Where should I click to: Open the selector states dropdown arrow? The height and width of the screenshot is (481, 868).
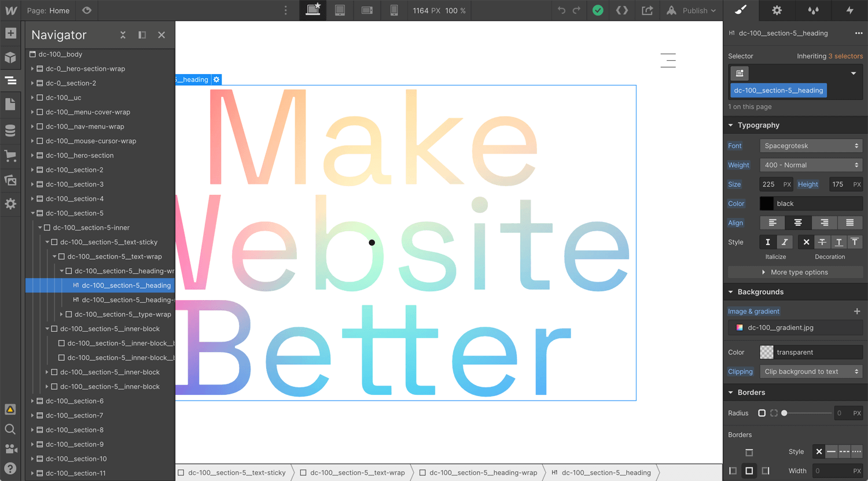click(853, 73)
